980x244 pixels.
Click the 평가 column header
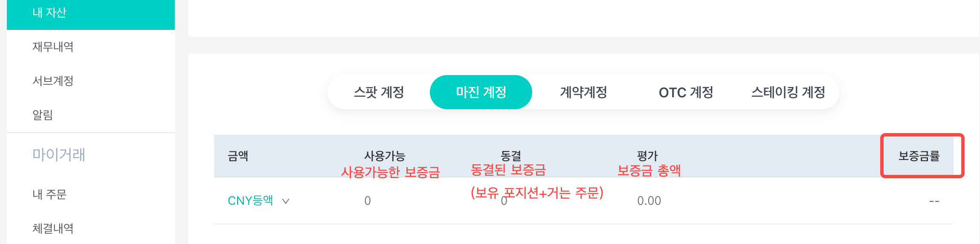coord(647,156)
